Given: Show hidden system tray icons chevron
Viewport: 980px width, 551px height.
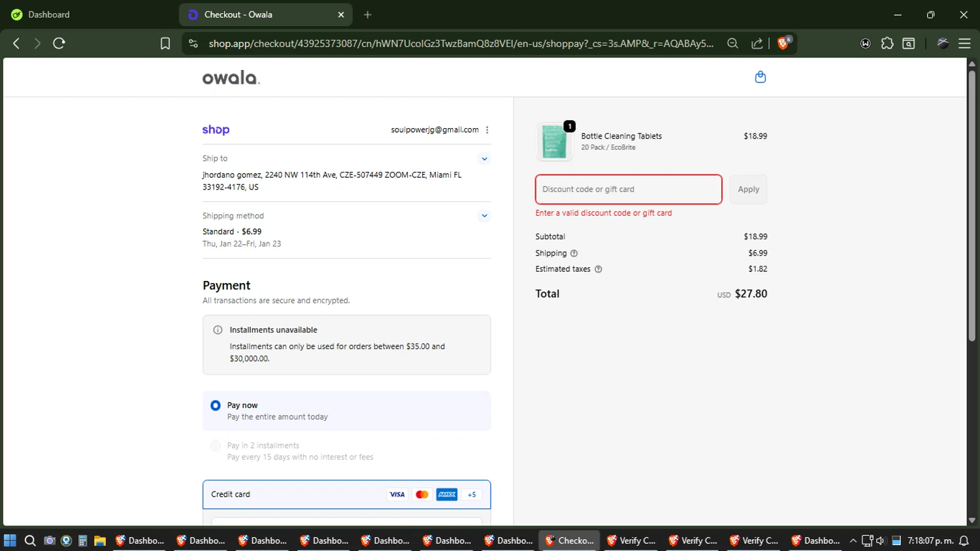Looking at the screenshot, I should pyautogui.click(x=853, y=541).
